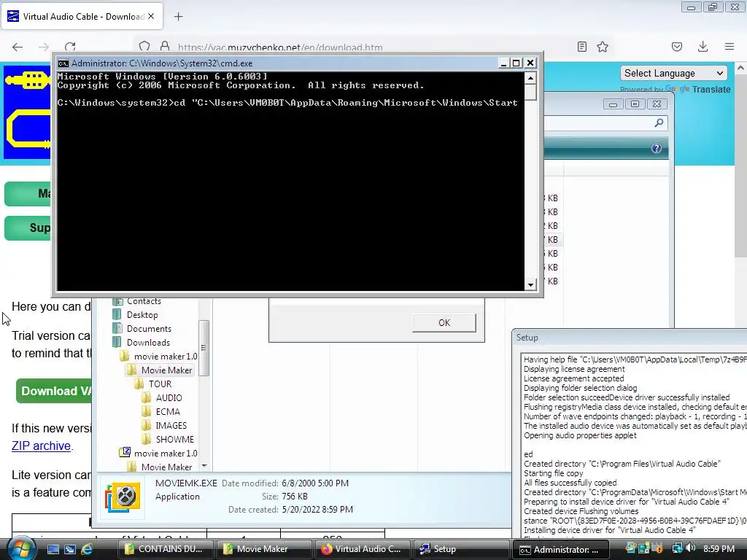Click 'License agreement accepted' log line
Screen dimensions: 747x560
point(573,378)
